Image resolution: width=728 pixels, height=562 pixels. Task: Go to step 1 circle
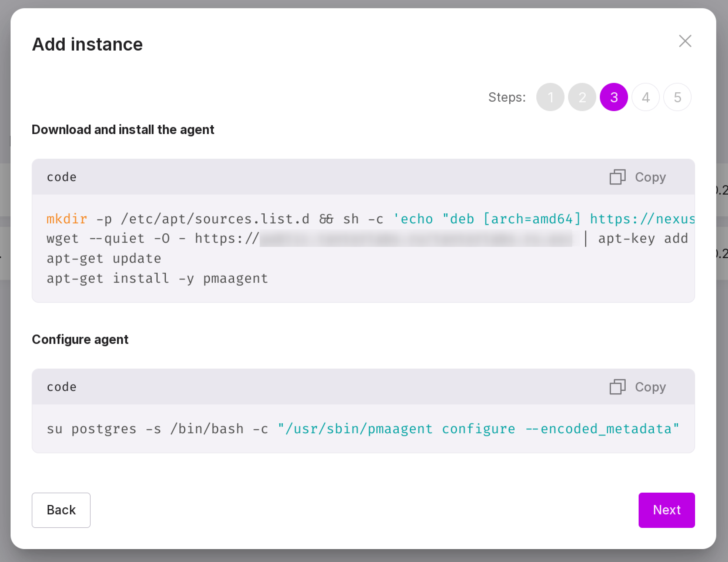[x=550, y=97]
